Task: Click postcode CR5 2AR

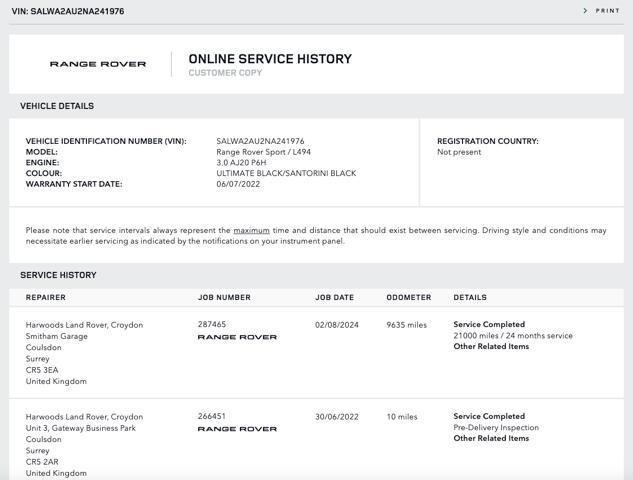Action: point(42,462)
